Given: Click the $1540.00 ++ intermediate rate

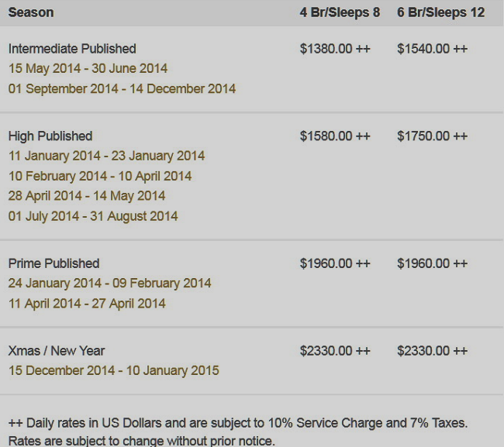Looking at the screenshot, I should click(432, 49).
